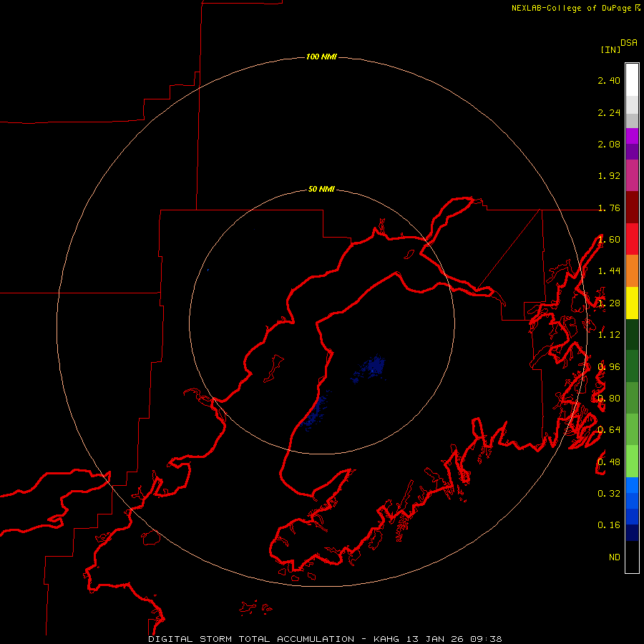644x644 pixels.
Task: Select the yellow 1.28 color band
Action: (632, 303)
